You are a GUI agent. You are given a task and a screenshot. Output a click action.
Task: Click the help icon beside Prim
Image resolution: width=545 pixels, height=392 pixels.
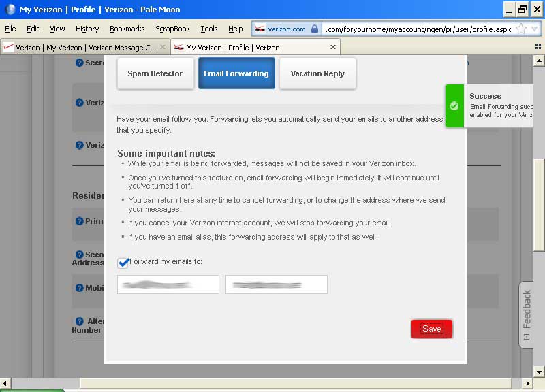(79, 221)
